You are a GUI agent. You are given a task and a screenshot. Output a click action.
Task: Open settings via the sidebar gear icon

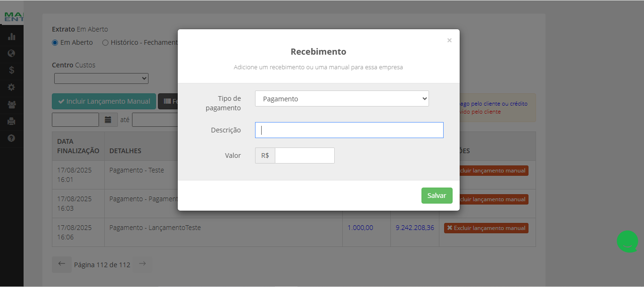pos(12,87)
